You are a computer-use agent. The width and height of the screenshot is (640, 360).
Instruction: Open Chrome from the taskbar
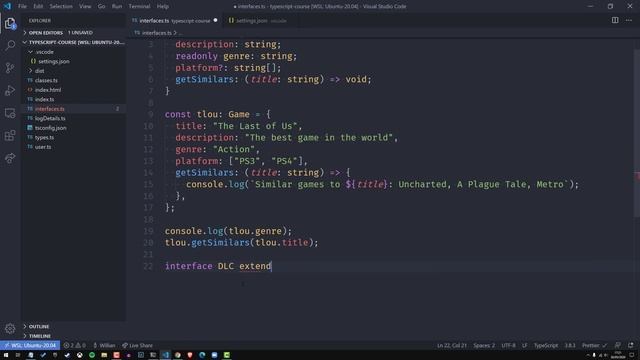(x=178, y=355)
